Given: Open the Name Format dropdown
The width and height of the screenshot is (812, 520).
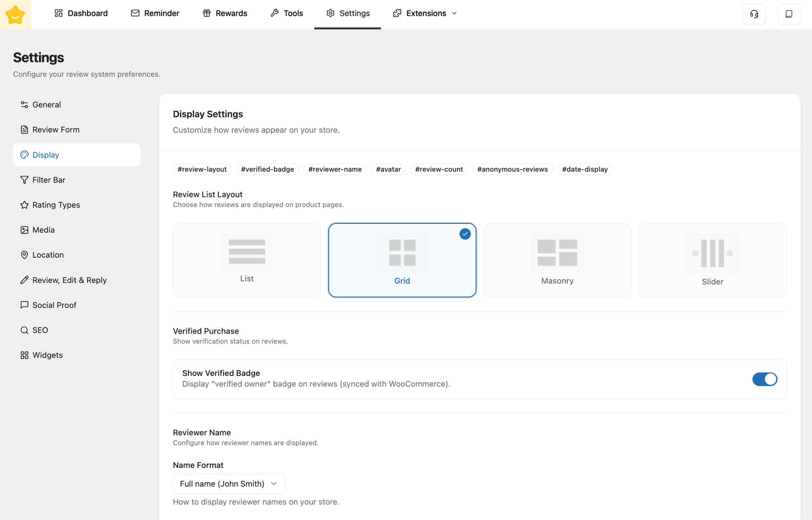Looking at the screenshot, I should [229, 483].
